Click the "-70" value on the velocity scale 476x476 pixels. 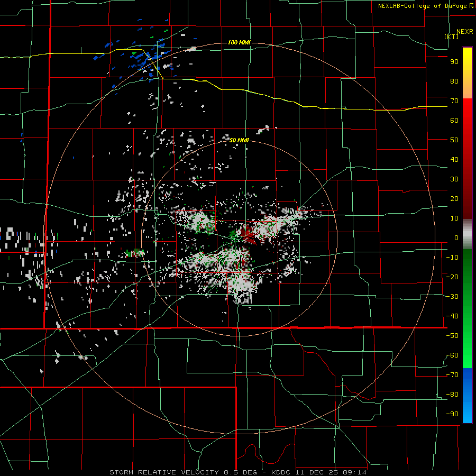point(452,375)
